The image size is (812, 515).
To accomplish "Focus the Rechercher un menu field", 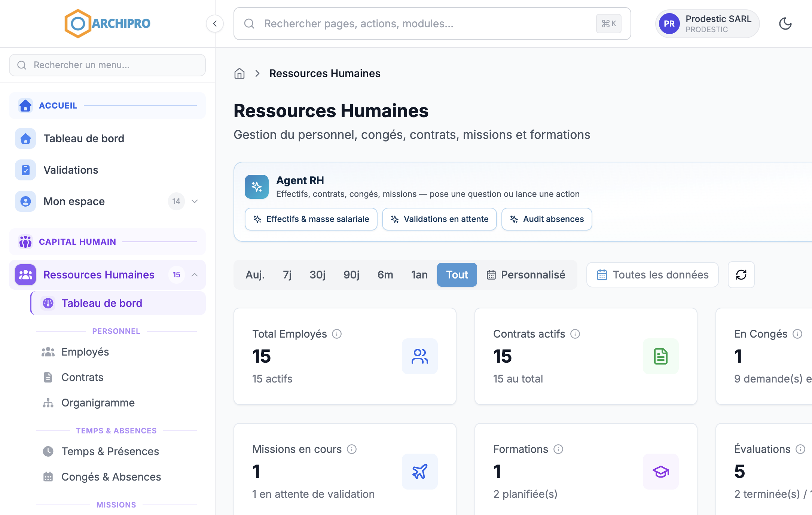I will pyautogui.click(x=107, y=65).
